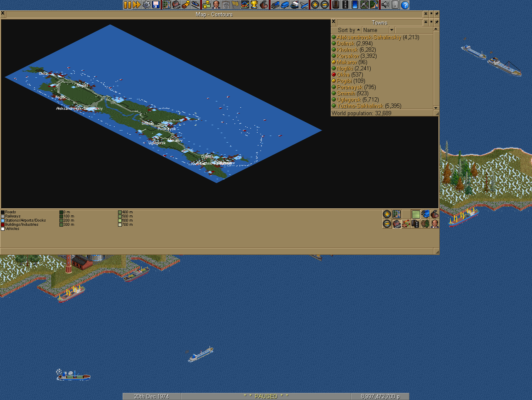This screenshot has height=400, width=532.
Task: Open company finances from the toolbar
Action: coord(207,5)
